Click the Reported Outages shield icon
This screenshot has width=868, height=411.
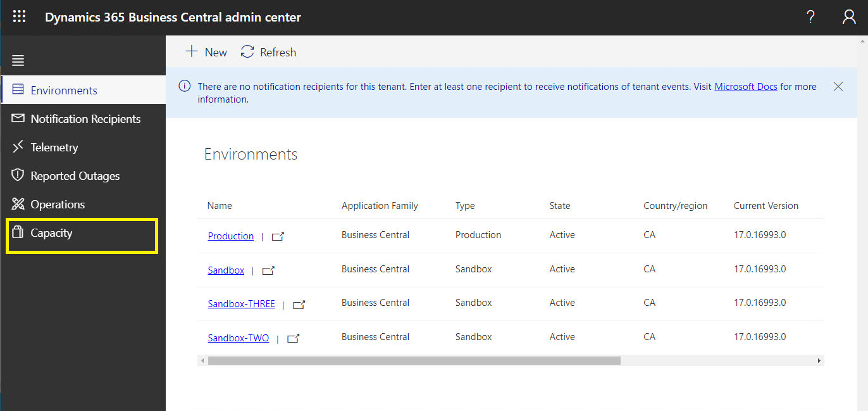[x=18, y=175]
